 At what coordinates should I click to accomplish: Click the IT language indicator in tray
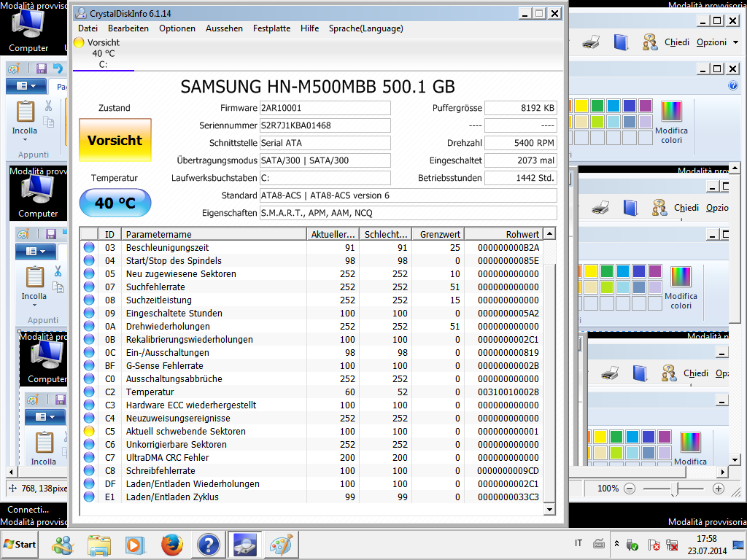point(578,543)
